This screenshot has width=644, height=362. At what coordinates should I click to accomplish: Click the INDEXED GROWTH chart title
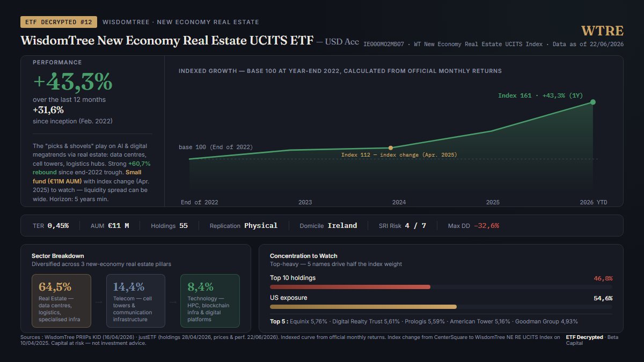click(340, 71)
